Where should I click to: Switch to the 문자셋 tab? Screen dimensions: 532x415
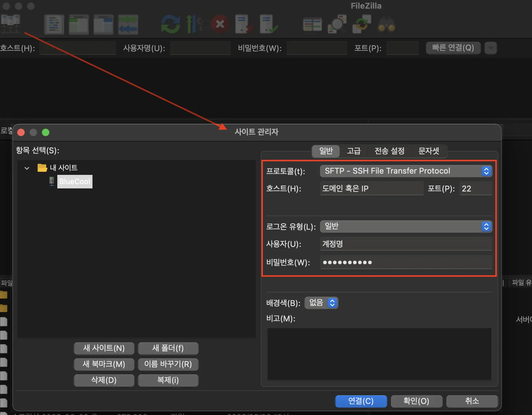(x=429, y=151)
